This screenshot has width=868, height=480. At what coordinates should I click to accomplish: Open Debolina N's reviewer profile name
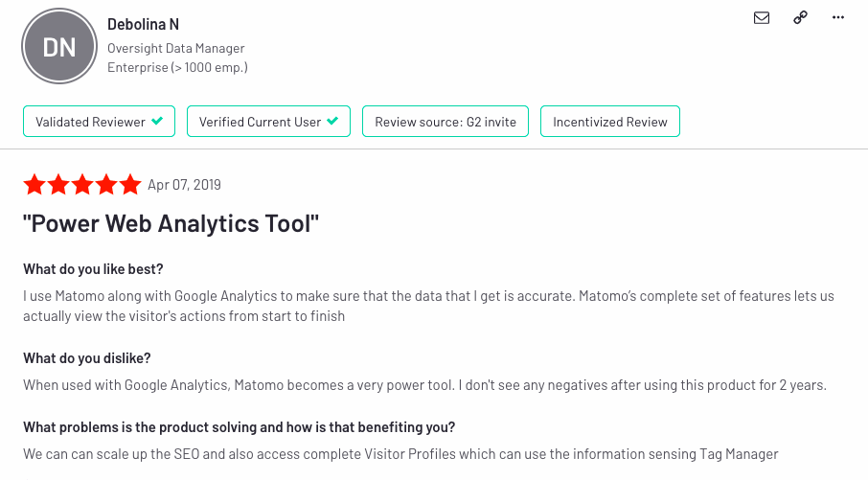pos(143,24)
